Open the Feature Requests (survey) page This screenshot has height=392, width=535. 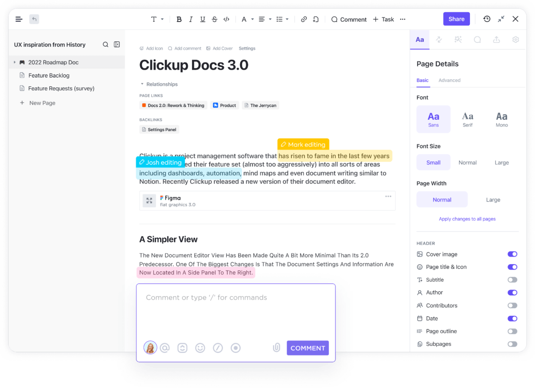tap(61, 89)
